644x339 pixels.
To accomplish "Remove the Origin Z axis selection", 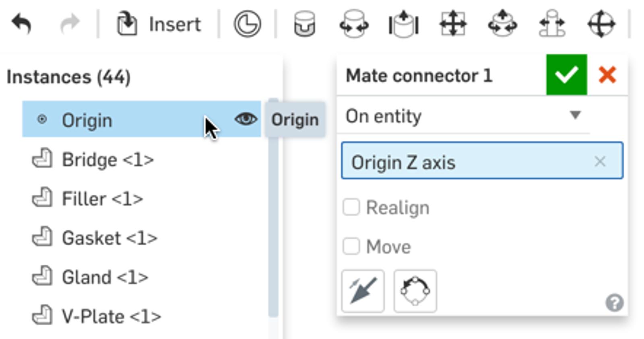I will coord(600,162).
